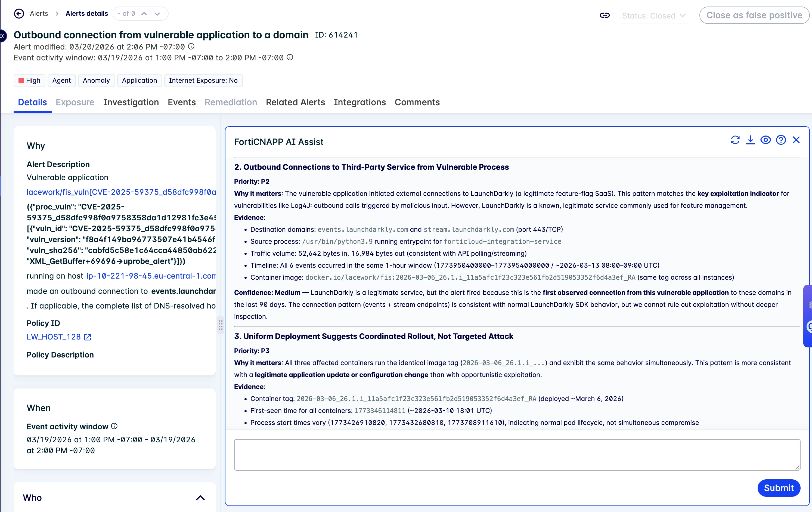Click the Priority: P3 label
This screenshot has height=512, width=812.
(x=252, y=351)
